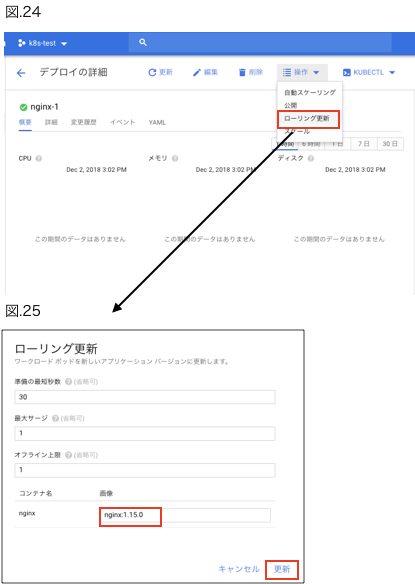Click the nginx container name text
The width and height of the screenshot is (415, 584).
(27, 513)
